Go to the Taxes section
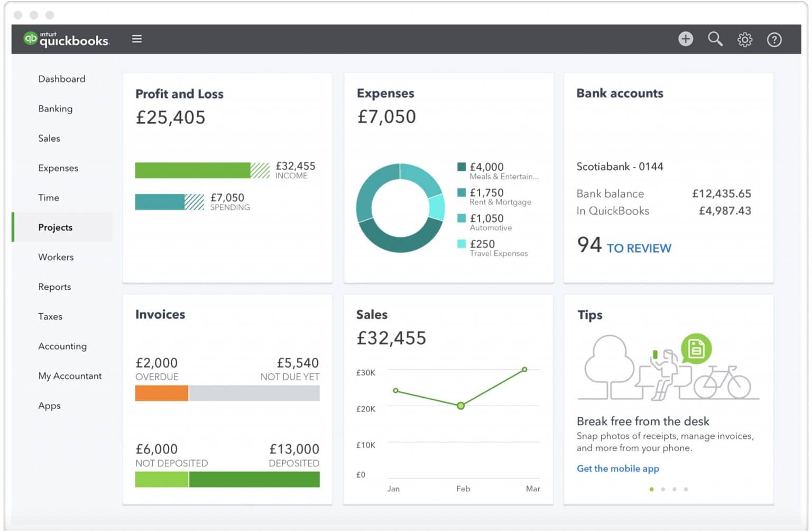This screenshot has height=532, width=812. pyautogui.click(x=50, y=316)
